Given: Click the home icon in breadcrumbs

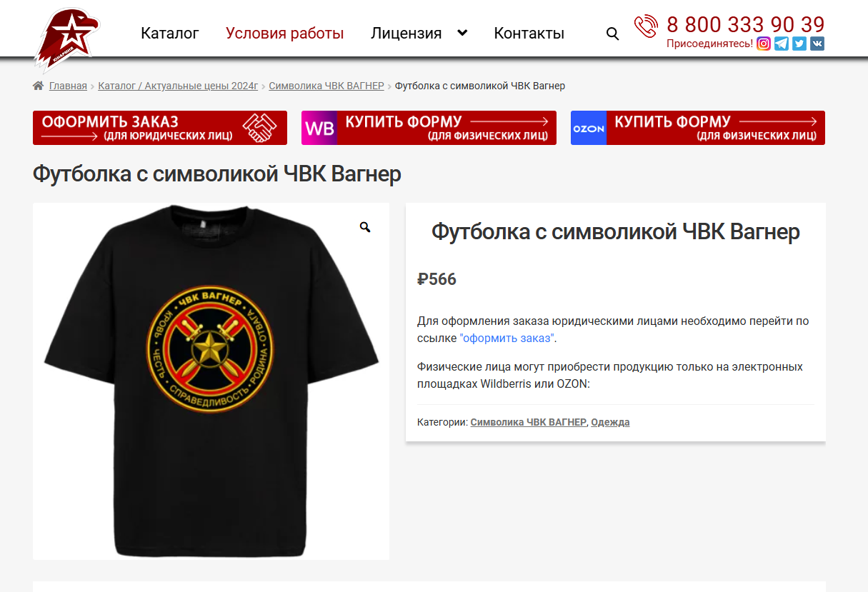Looking at the screenshot, I should pyautogui.click(x=39, y=86).
